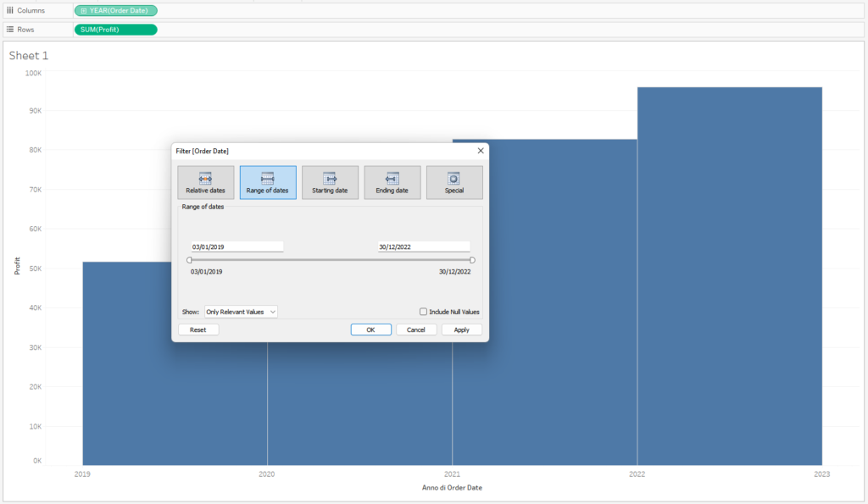
Task: Click the Columns shelf icon
Action: tap(10, 10)
